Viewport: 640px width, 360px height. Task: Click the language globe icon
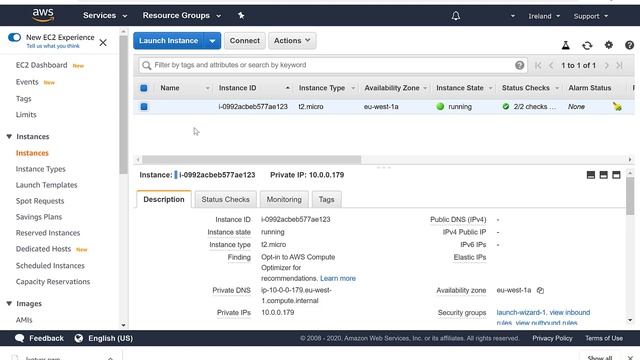coord(79,338)
